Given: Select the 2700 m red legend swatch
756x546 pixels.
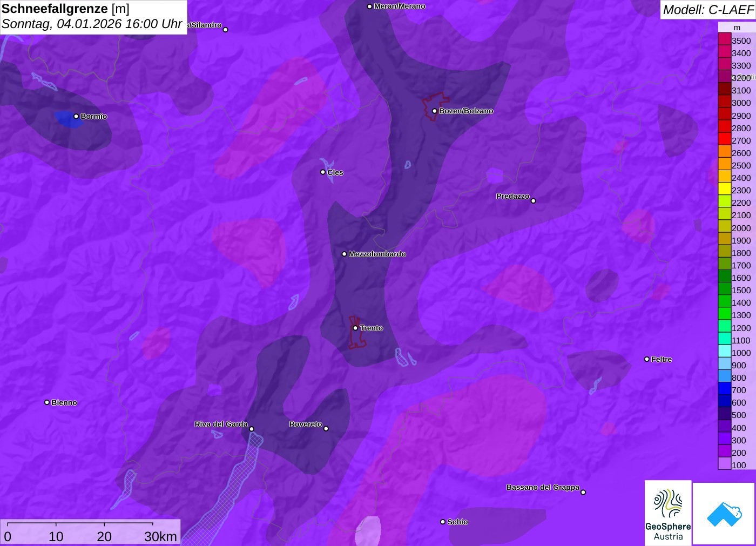Looking at the screenshot, I should (725, 139).
